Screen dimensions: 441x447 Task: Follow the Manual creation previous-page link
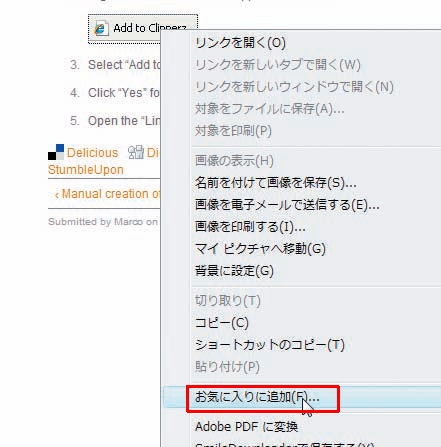[107, 194]
